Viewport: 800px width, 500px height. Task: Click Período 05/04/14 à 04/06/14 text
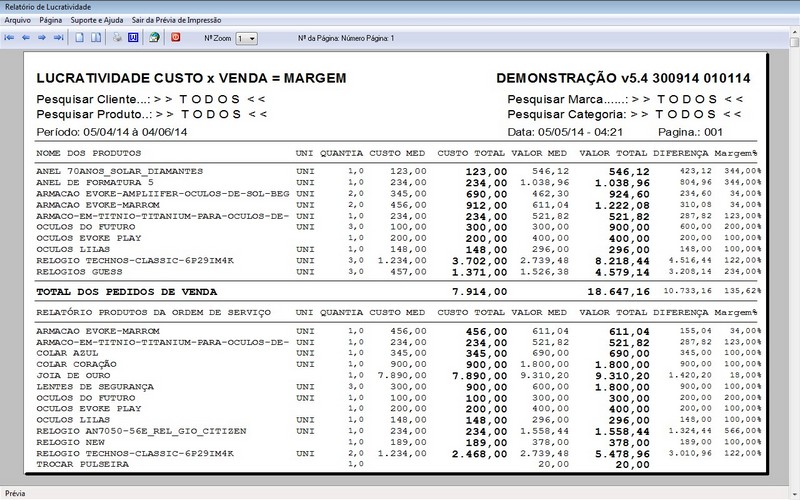(x=112, y=132)
